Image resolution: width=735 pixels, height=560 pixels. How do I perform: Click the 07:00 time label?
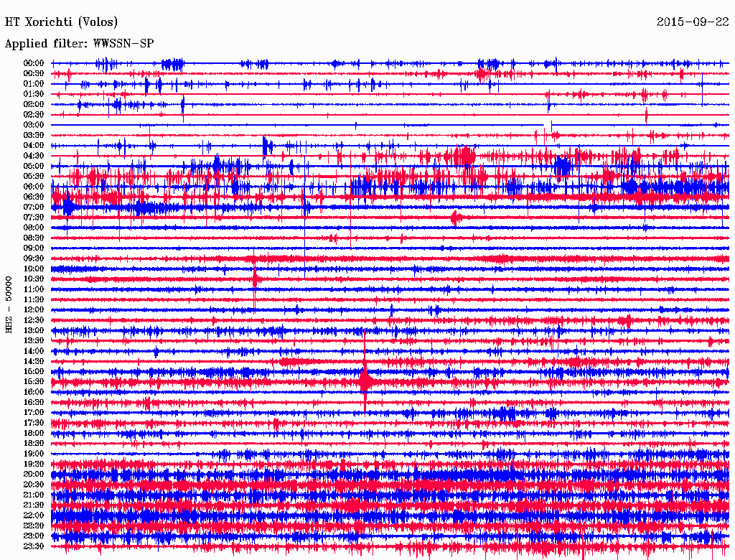(x=34, y=207)
